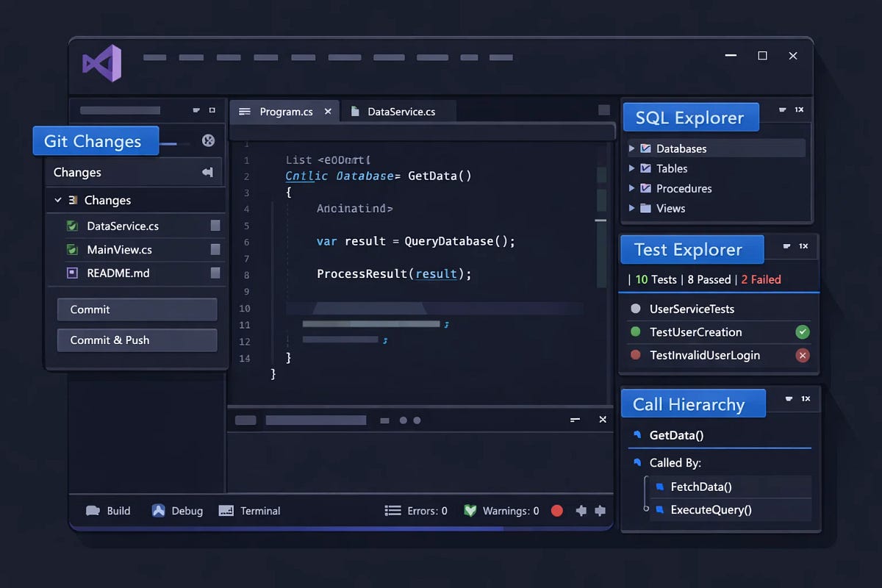Click the Commit button
Viewport: 882px width, 588px height.
point(137,309)
